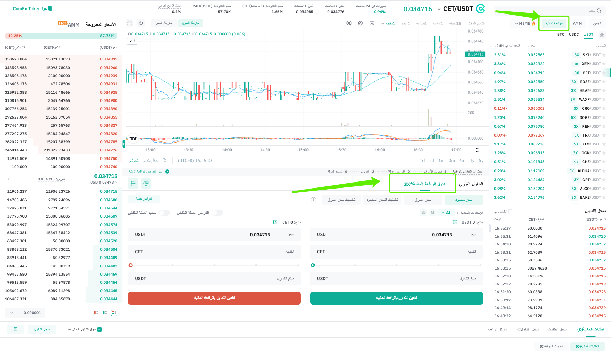611x364 pixels.
Task: Toggle auto-repay coin switch
Action: pyautogui.click(x=165, y=213)
